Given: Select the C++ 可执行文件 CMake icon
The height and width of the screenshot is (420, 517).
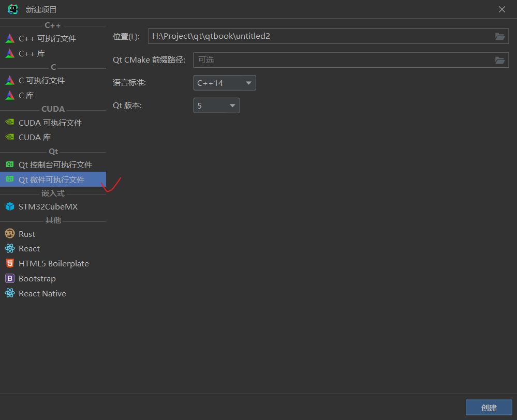Looking at the screenshot, I should click(x=10, y=39).
